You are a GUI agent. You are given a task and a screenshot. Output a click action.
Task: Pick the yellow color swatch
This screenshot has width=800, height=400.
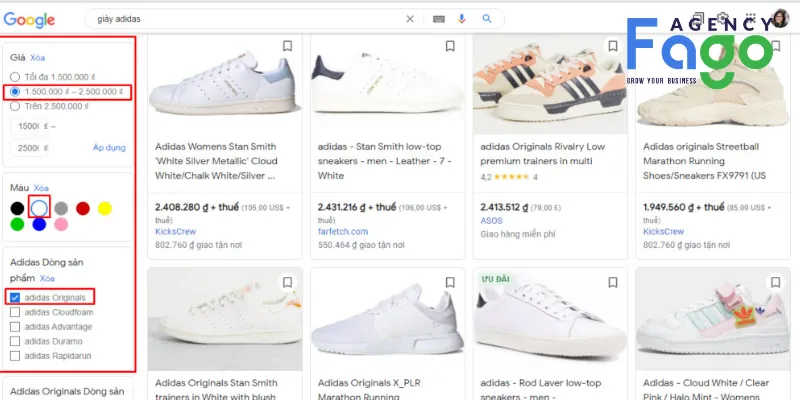[105, 208]
